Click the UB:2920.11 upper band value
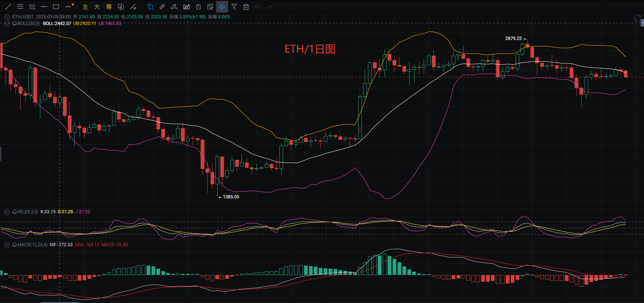Viewport: 644px width, 303px height. [x=85, y=24]
